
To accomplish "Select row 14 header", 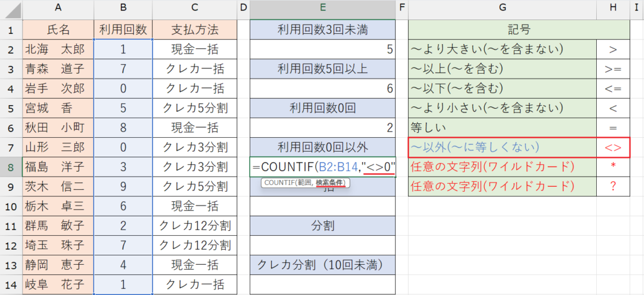I will tap(11, 285).
